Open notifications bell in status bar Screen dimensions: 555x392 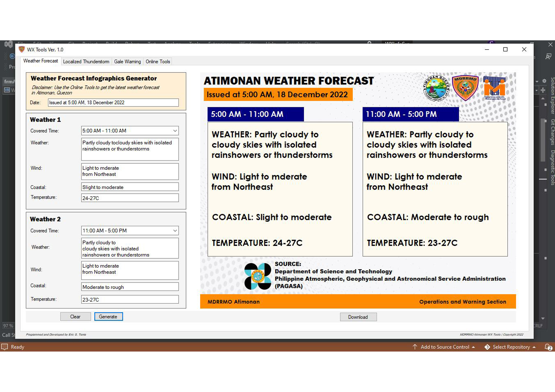point(548,347)
